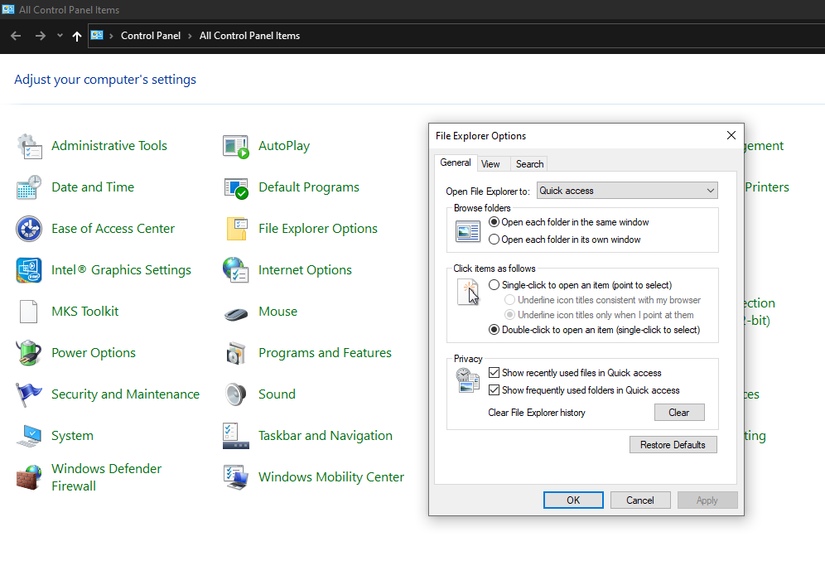Viewport: 825px width, 576px height.
Task: Open the Programs and Features icon
Action: pos(236,353)
